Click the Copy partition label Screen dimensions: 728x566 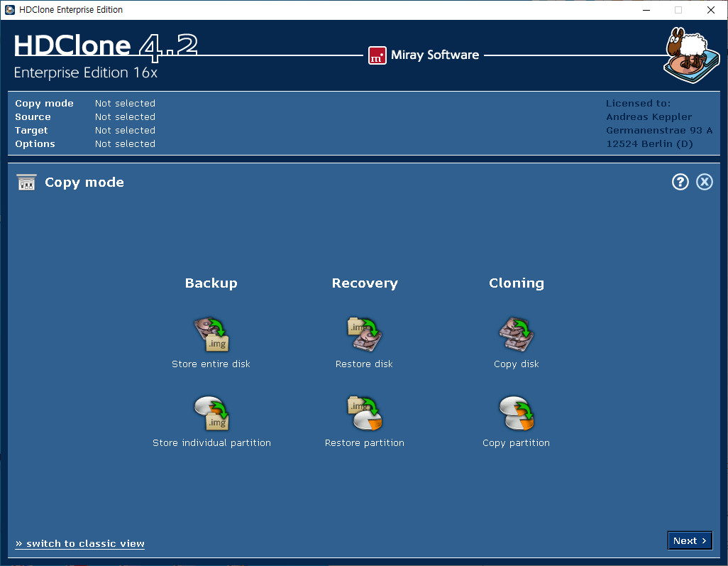516,443
